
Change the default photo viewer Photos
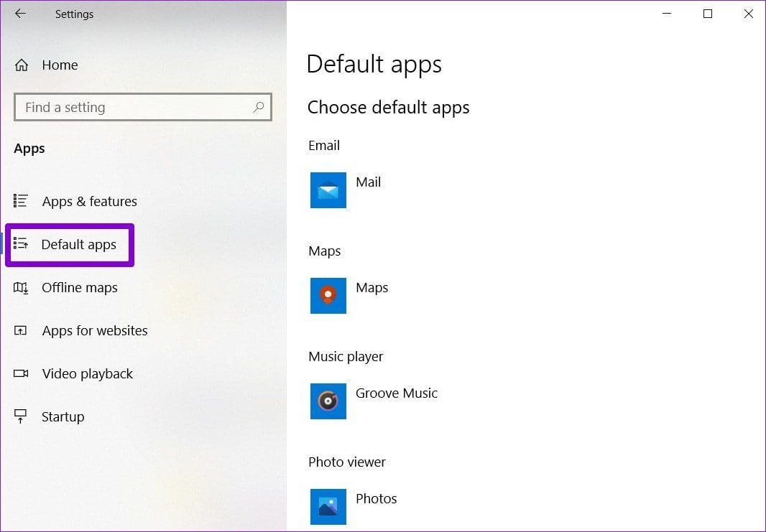376,499
